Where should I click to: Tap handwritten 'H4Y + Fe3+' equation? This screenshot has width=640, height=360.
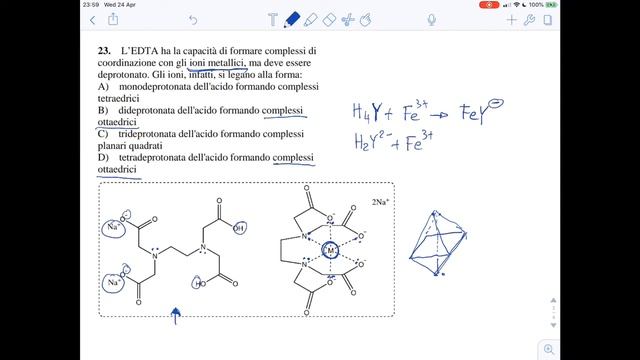pos(390,111)
